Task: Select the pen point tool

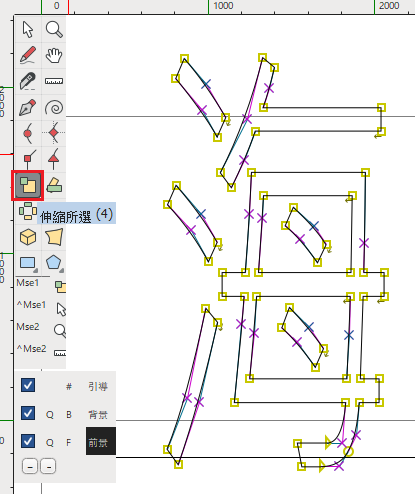Action: [x=28, y=107]
